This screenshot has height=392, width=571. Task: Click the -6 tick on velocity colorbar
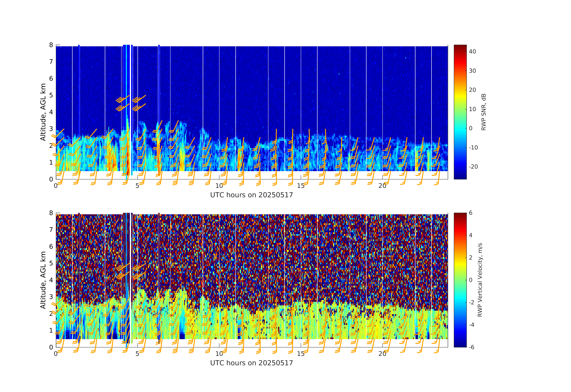pyautogui.click(x=471, y=347)
